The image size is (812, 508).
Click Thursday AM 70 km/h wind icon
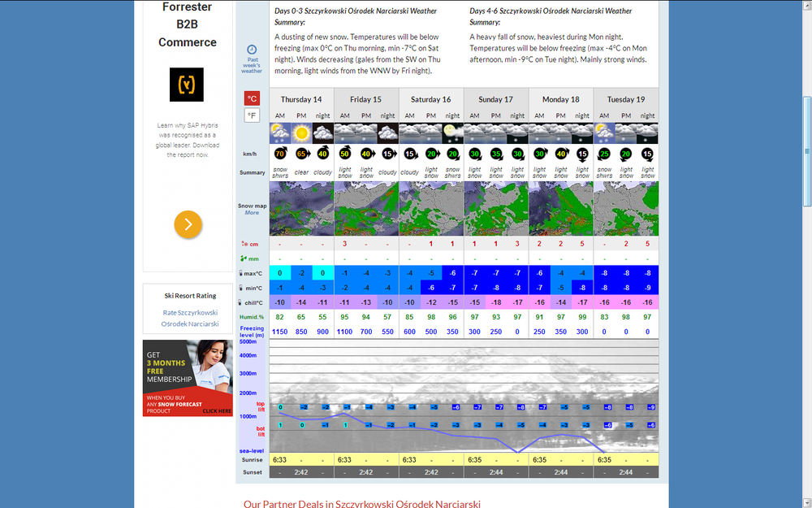click(280, 154)
